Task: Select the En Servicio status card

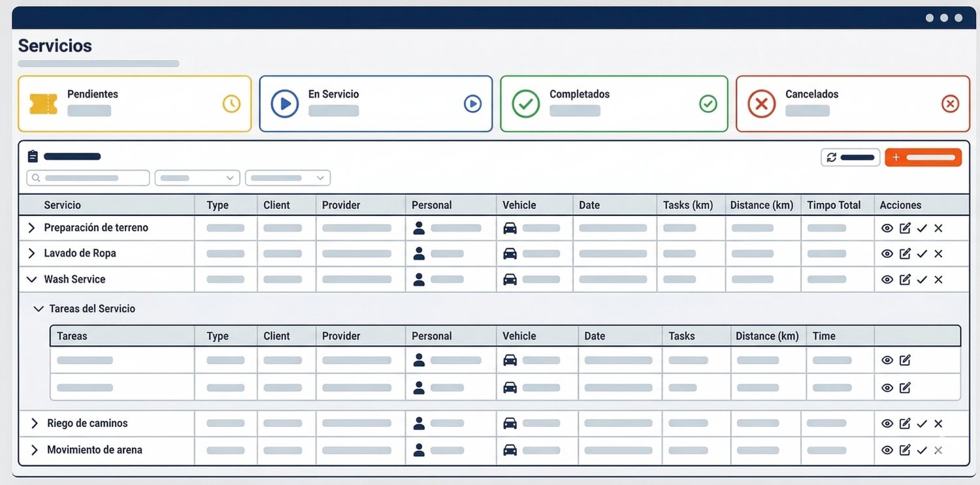Action: 376,104
